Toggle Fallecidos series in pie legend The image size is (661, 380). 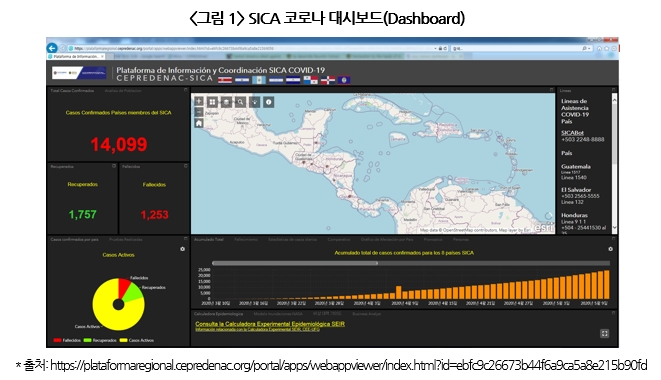67,340
